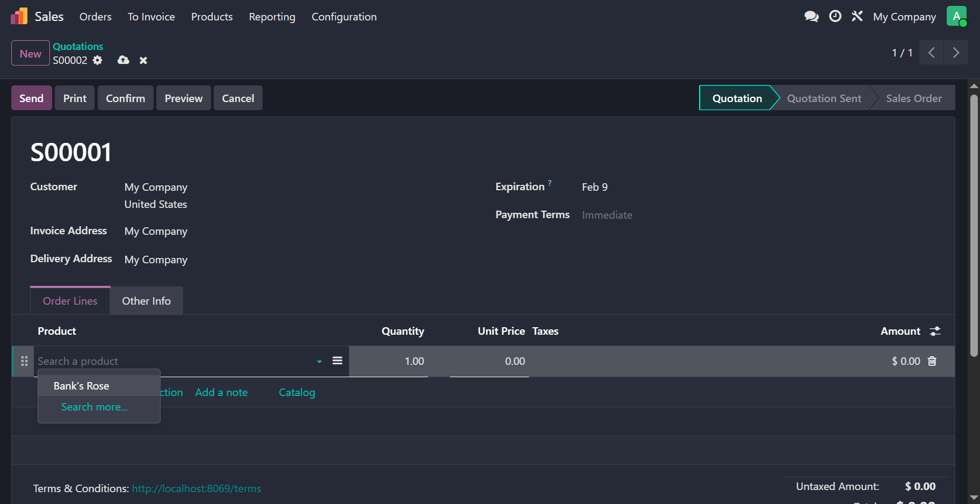Click the Confirm button

click(125, 98)
